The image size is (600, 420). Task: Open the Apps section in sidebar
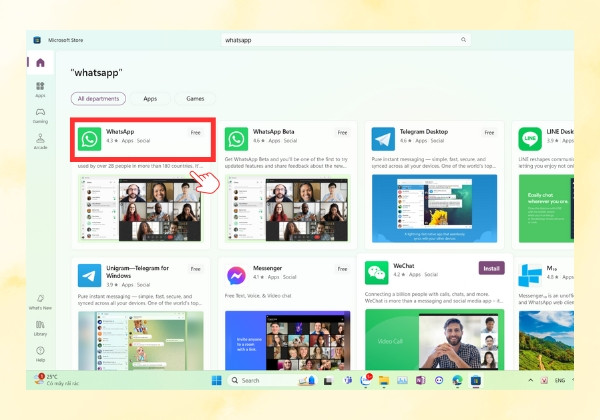tap(40, 89)
